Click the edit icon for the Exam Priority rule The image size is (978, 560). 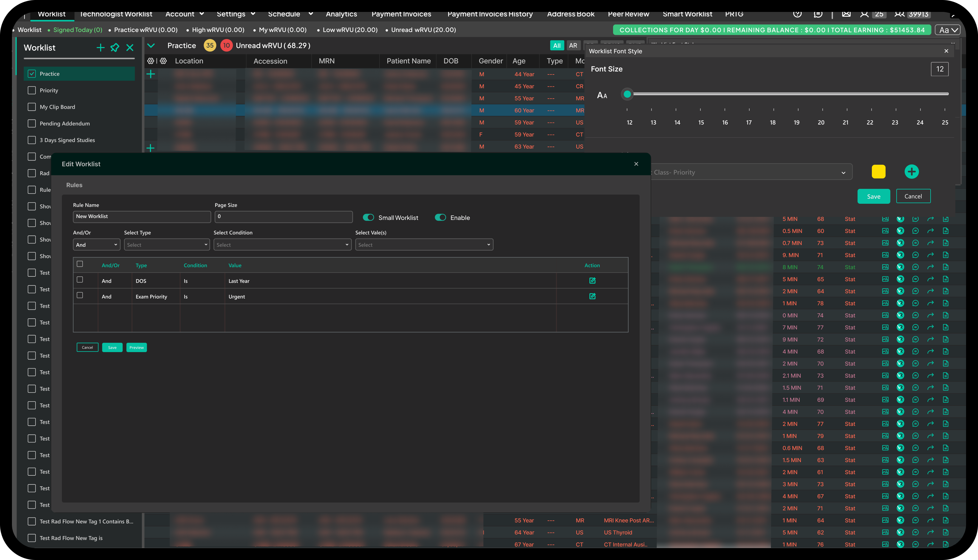(592, 296)
